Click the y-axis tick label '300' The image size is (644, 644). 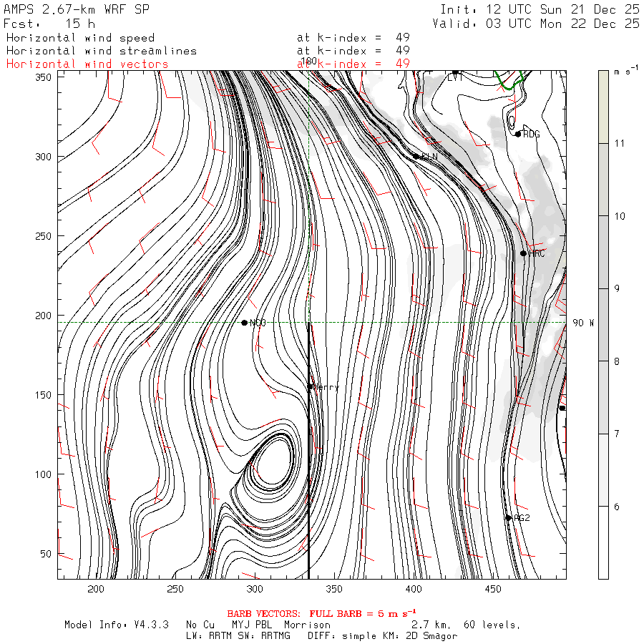pos(44,157)
